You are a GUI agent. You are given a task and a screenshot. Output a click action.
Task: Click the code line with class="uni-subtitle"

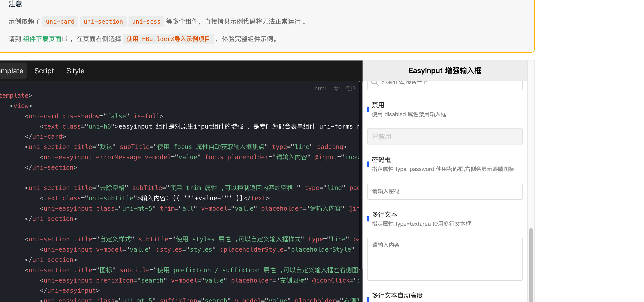point(155,198)
